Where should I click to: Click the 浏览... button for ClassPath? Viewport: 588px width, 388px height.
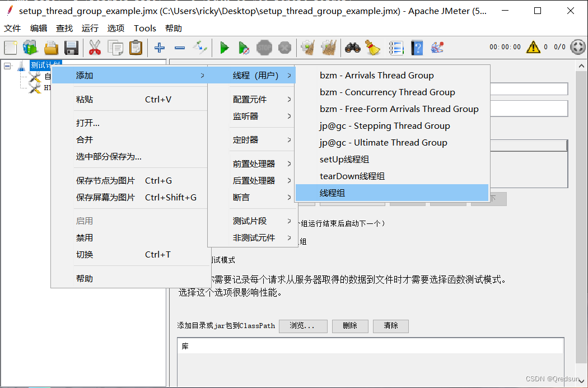coord(303,326)
